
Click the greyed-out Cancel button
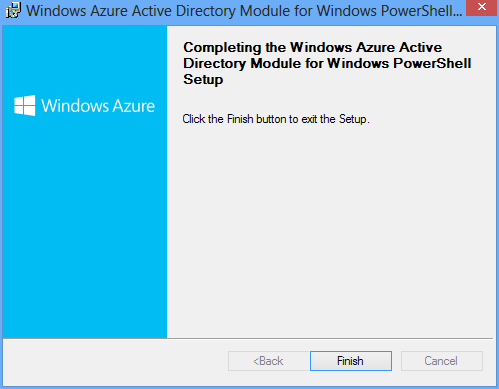[442, 361]
